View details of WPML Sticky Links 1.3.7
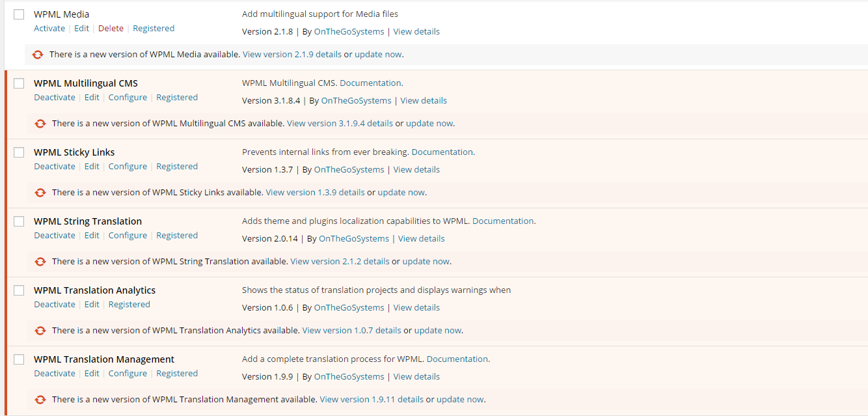The image size is (868, 416). (x=416, y=170)
